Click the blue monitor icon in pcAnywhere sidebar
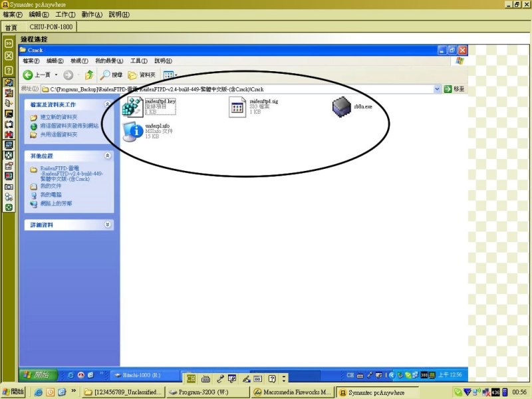The height and width of the screenshot is (399, 532). [x=9, y=145]
